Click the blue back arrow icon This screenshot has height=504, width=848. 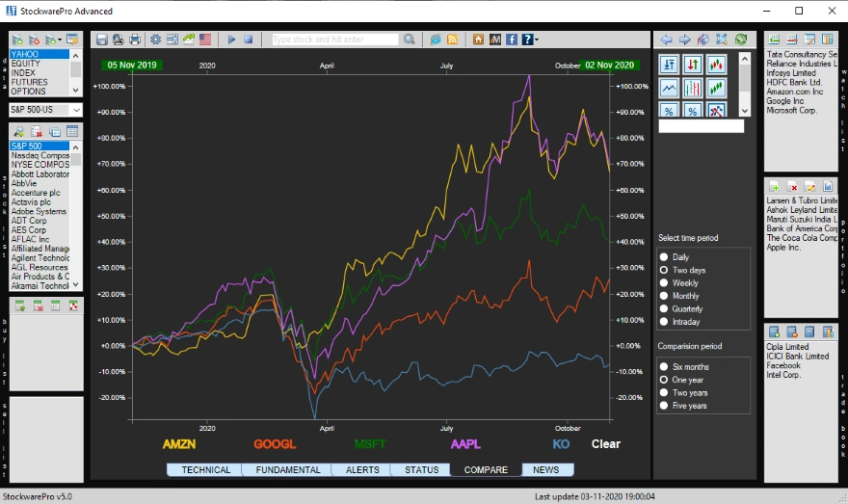pos(666,40)
